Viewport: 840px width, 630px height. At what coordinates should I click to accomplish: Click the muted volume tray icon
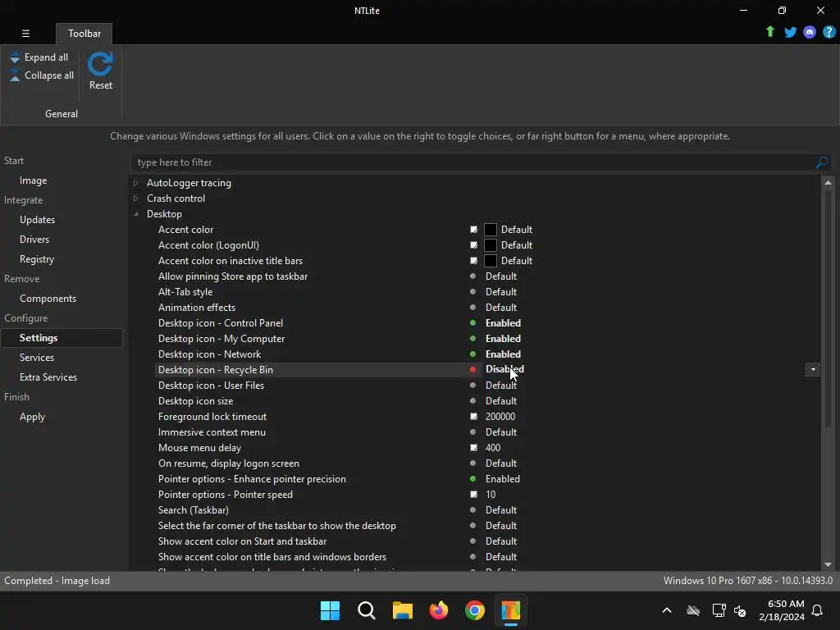741,610
